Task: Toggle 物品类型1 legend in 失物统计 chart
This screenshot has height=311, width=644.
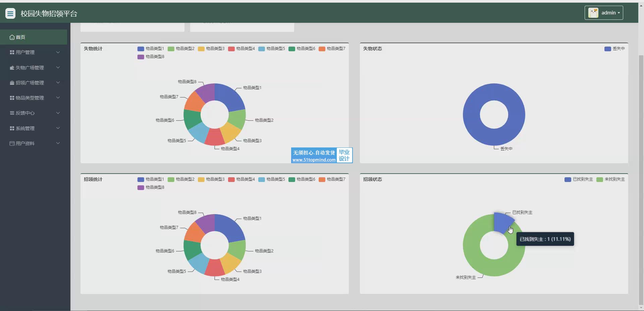Action: pyautogui.click(x=151, y=49)
